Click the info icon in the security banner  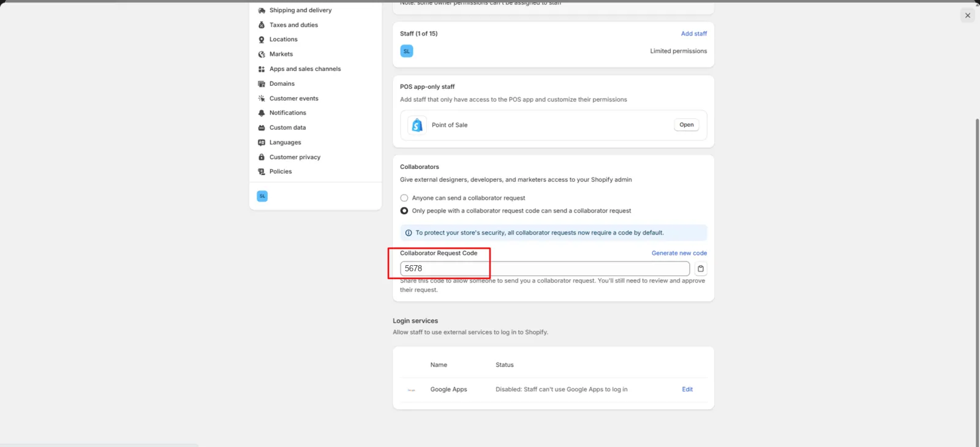[409, 233]
